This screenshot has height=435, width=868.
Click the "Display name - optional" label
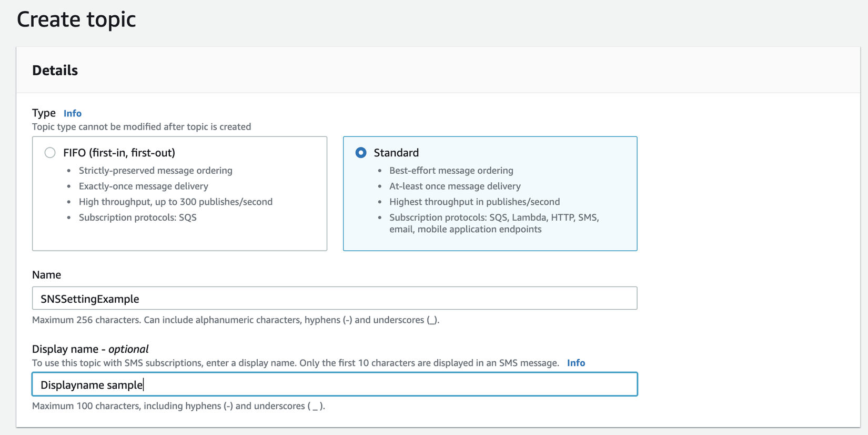click(90, 349)
